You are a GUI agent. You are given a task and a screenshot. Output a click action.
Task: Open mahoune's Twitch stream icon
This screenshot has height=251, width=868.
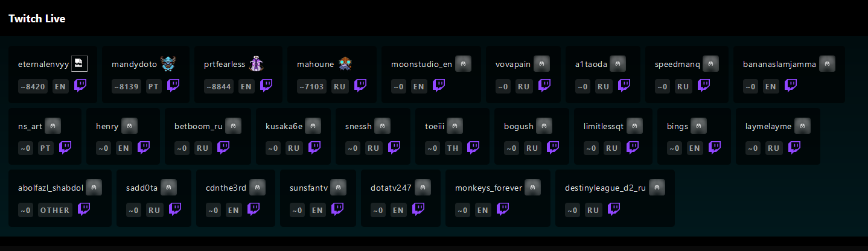pyautogui.click(x=360, y=86)
